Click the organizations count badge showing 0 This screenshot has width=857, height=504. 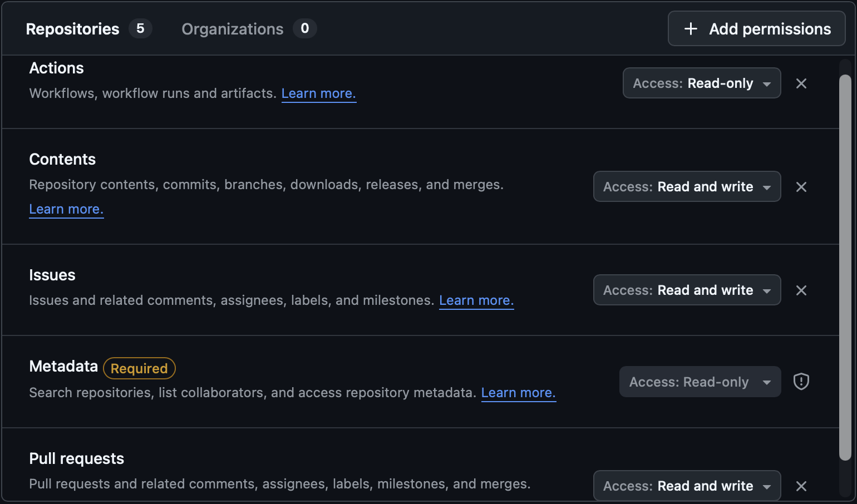(304, 28)
